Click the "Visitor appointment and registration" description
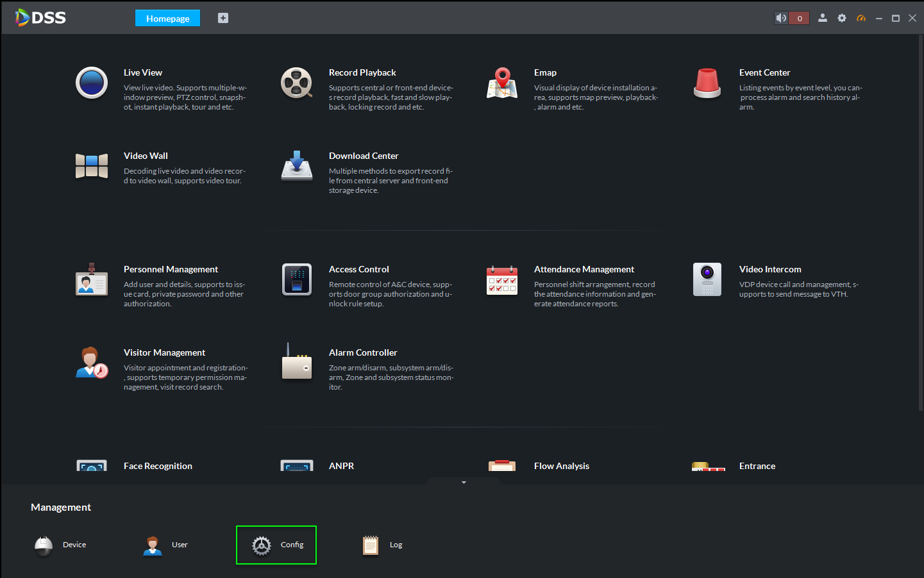Viewport: 924px width, 578px height. [x=186, y=377]
